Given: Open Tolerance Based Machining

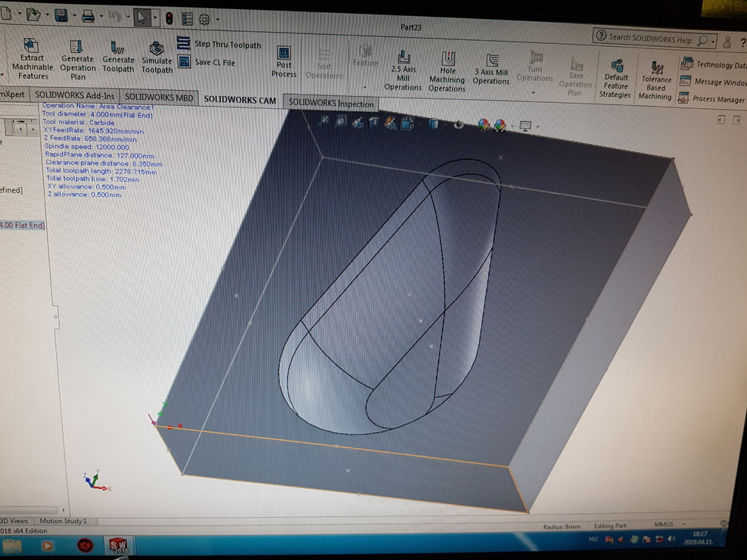Looking at the screenshot, I should pos(655,81).
